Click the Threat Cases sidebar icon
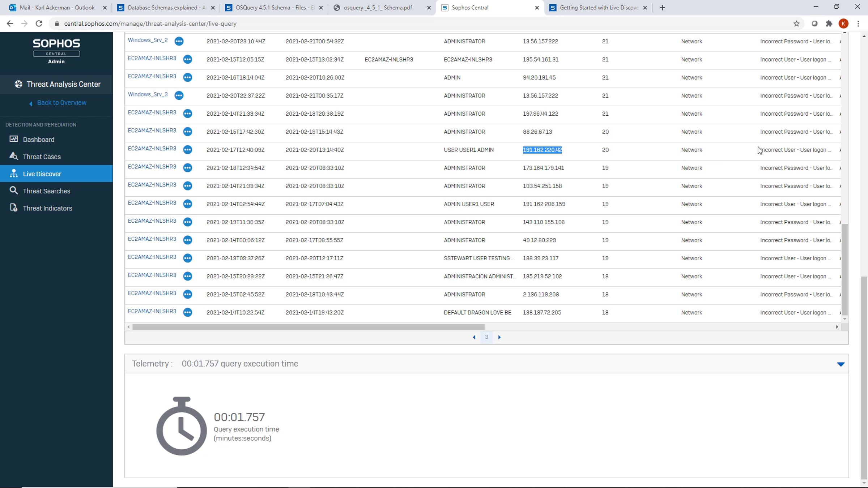This screenshot has height=488, width=868. coord(14,156)
